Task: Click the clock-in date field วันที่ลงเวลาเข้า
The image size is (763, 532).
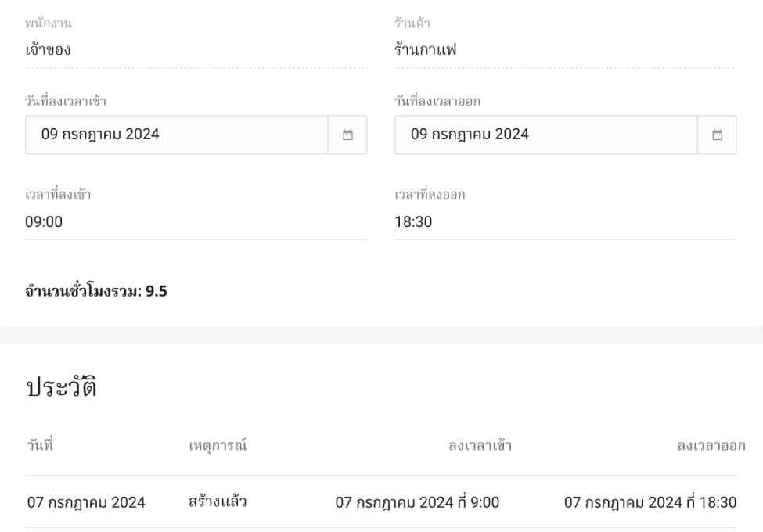Action: (176, 135)
